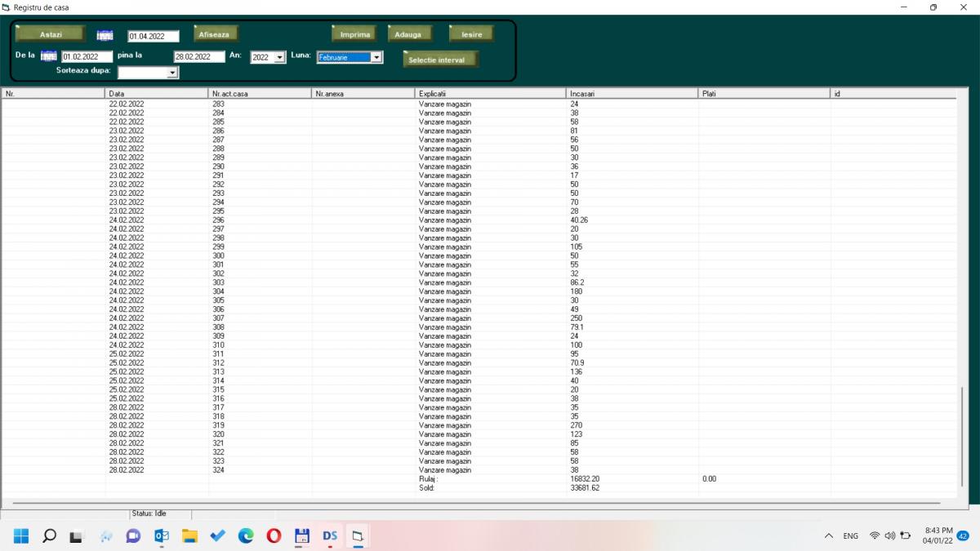Click the Incasari column header

tap(631, 94)
